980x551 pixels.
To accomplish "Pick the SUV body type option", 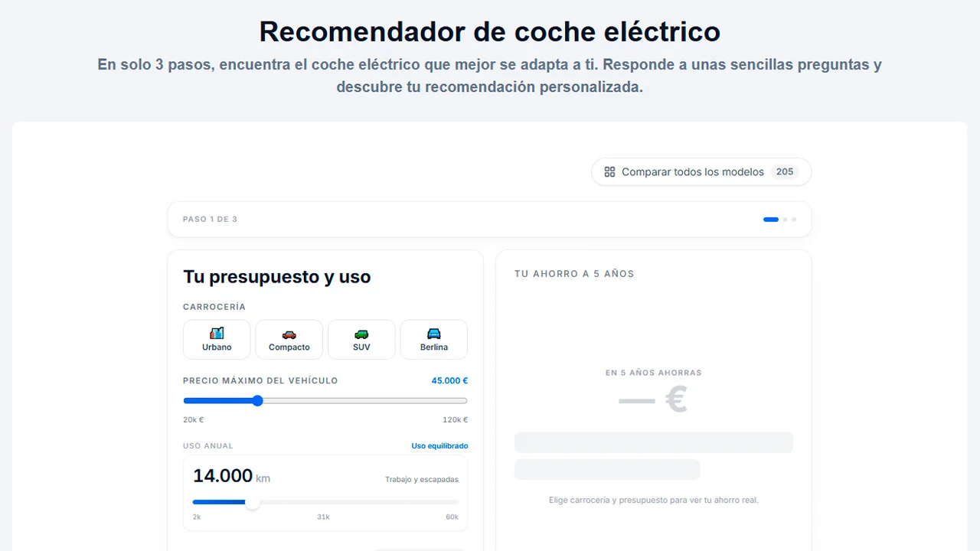I will [x=361, y=339].
